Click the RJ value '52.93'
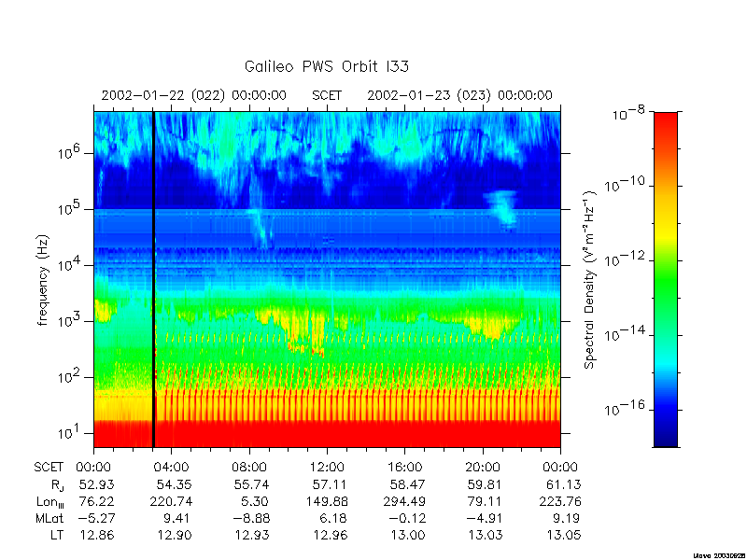Viewport: 747px width, 560px height. click(x=96, y=484)
